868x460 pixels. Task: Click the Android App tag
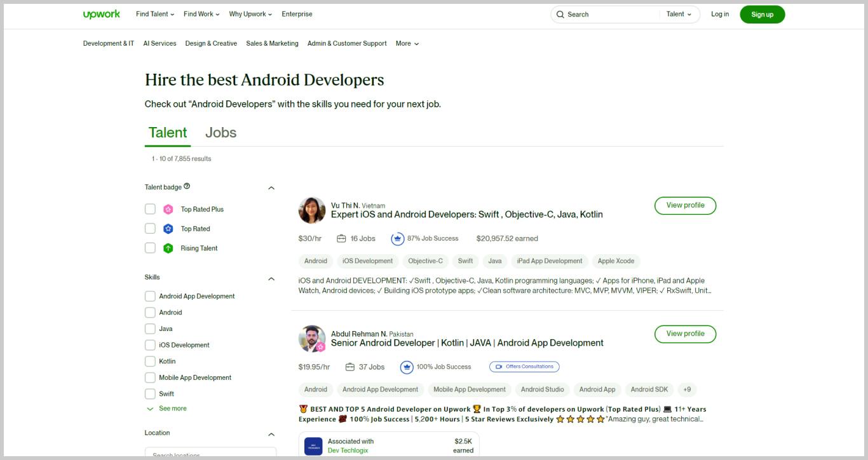[x=597, y=389]
